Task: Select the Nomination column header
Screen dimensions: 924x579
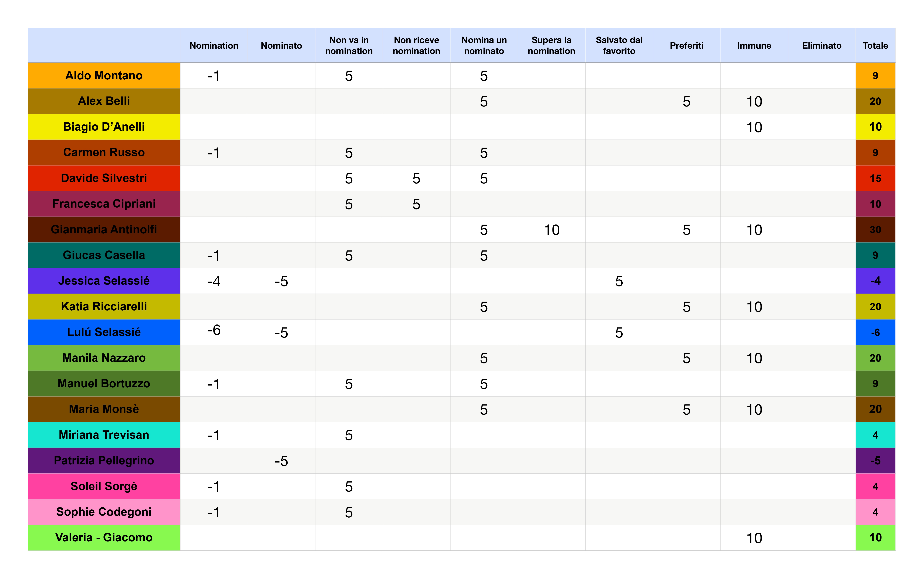Action: [x=214, y=46]
